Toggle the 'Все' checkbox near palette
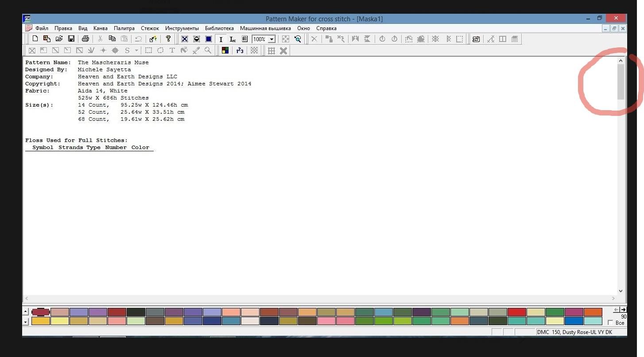644x357 pixels. click(x=611, y=323)
